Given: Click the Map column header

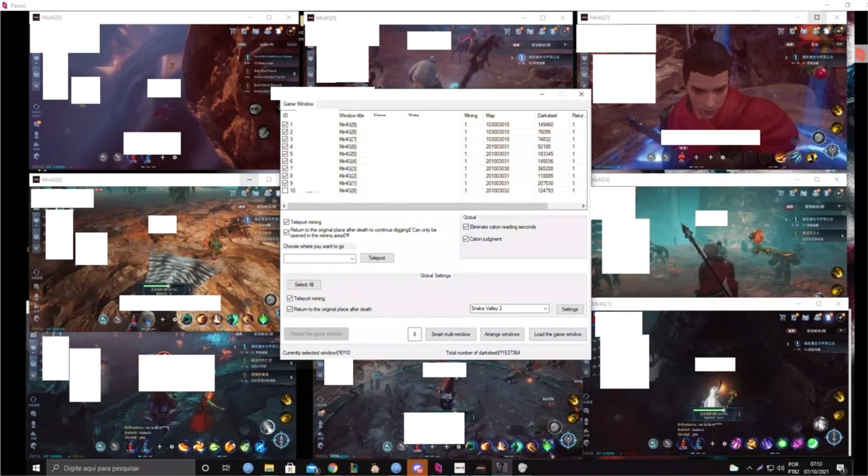Looking at the screenshot, I should 490,116.
